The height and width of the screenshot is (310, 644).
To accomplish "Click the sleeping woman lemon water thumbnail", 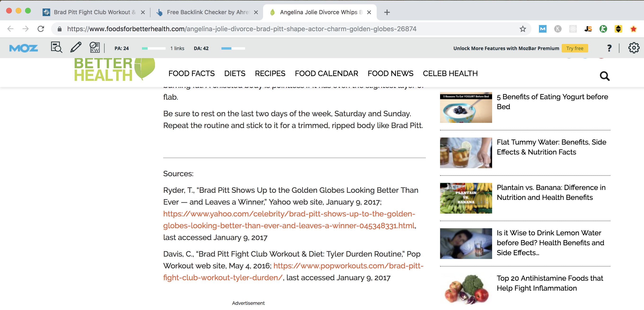I will pos(466,244).
